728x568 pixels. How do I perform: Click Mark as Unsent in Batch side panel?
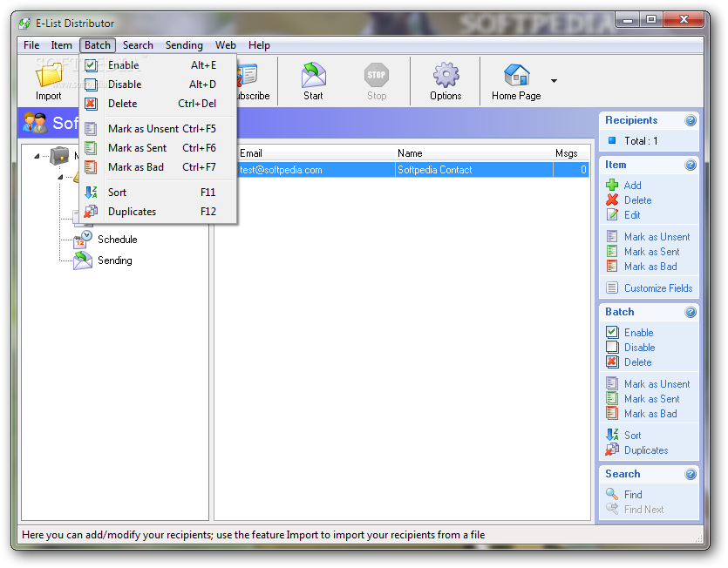(657, 384)
